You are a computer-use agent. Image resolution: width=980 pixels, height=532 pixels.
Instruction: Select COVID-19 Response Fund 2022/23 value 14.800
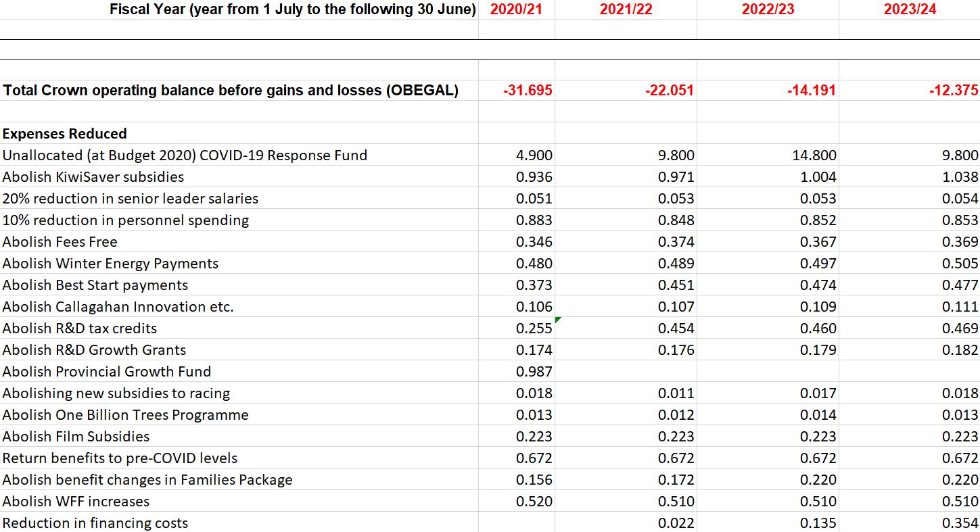(814, 155)
